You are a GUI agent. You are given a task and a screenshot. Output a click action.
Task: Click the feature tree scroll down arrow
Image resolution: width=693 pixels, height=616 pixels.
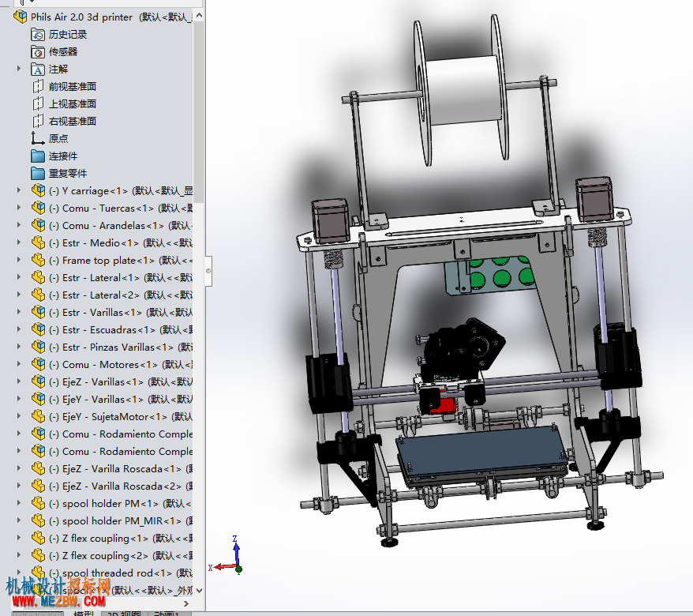(x=199, y=591)
